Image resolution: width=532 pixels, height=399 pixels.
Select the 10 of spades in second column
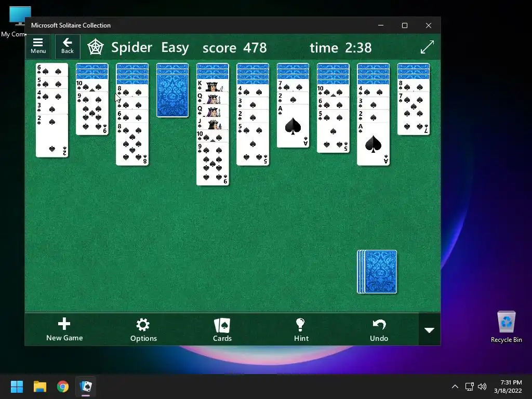(x=92, y=86)
